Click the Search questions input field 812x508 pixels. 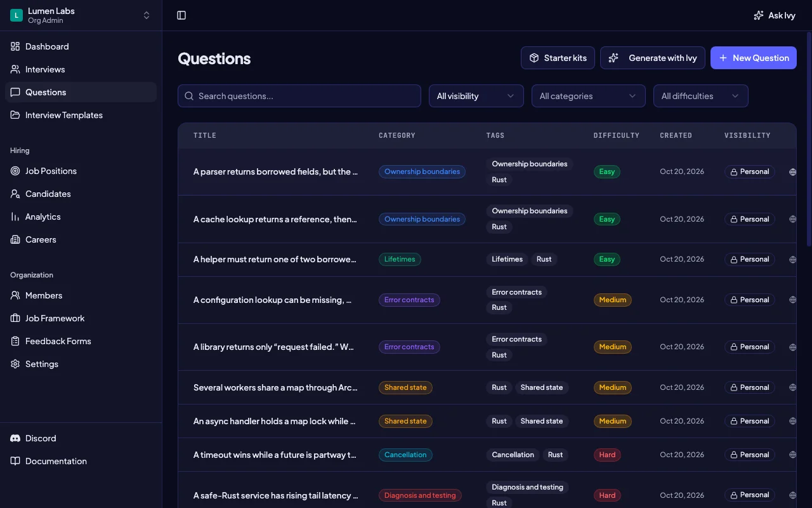(x=299, y=96)
